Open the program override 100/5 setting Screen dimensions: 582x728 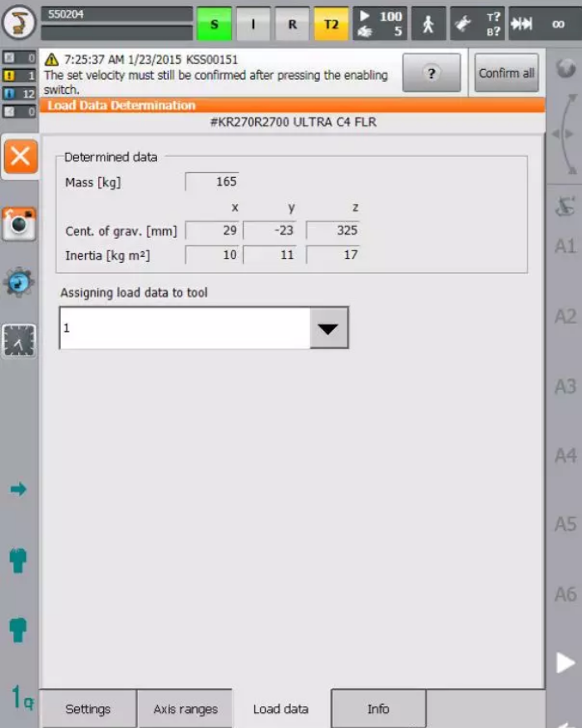coord(380,24)
